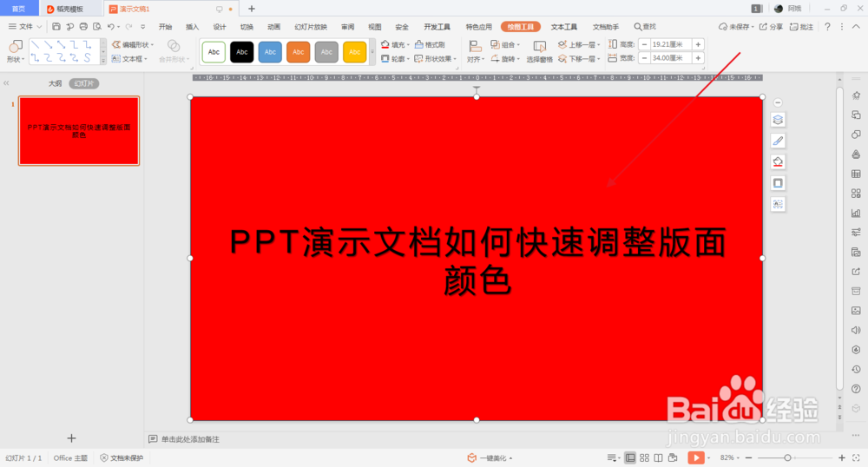Screen dimensions: 868x467
Task: Open the 旋转 rotate dropdown
Action: [505, 59]
